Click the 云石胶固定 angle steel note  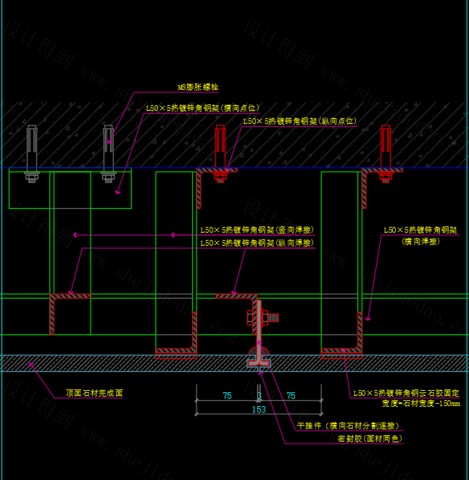[406, 393]
